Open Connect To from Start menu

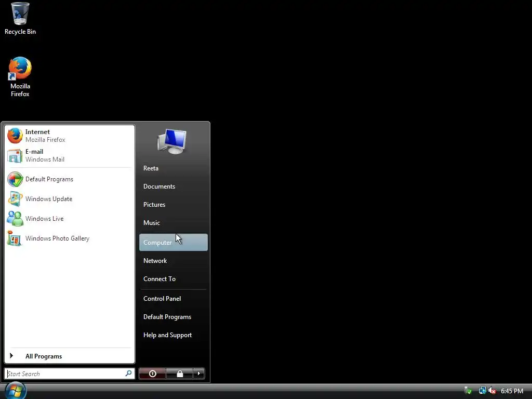click(174, 279)
